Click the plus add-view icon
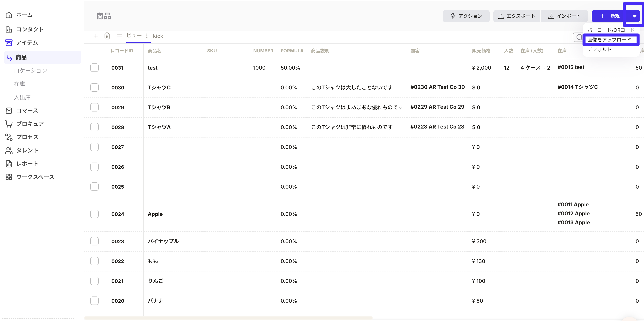Viewport: 644px width, 321px height. coord(96,36)
